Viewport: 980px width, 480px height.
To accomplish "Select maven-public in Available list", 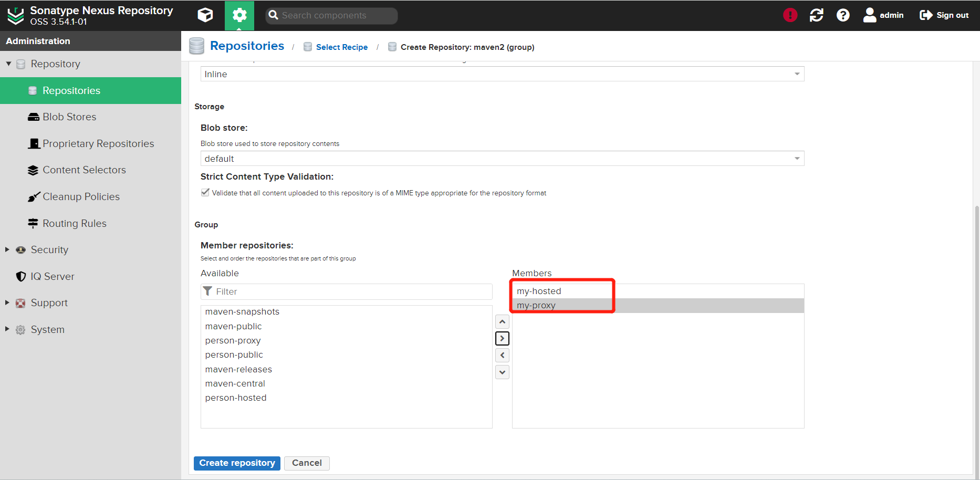I will pyautogui.click(x=347, y=326).
